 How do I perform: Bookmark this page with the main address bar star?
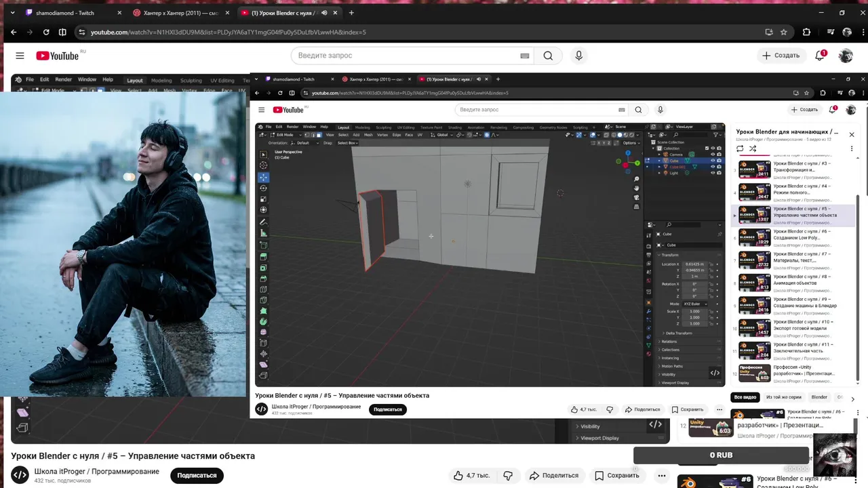pyautogui.click(x=784, y=32)
